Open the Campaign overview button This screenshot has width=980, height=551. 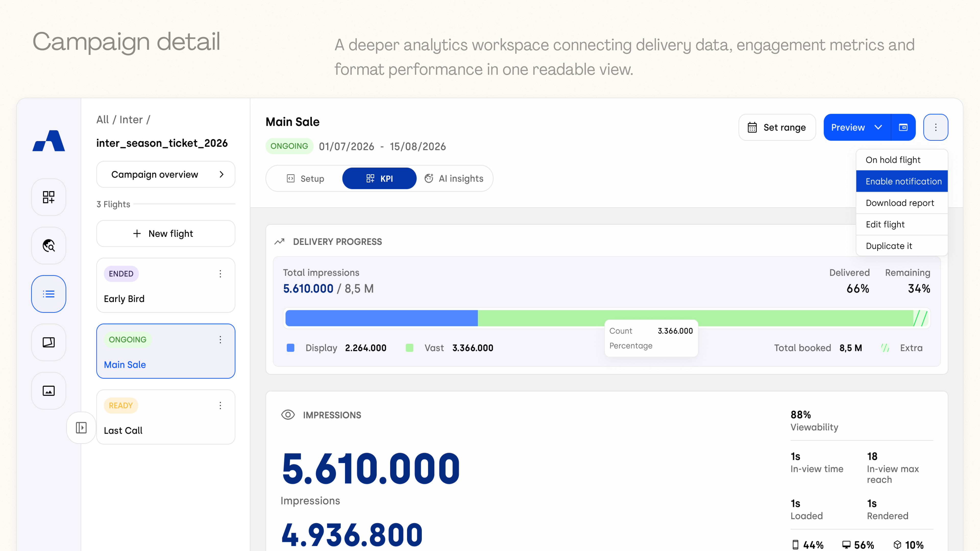coord(165,174)
